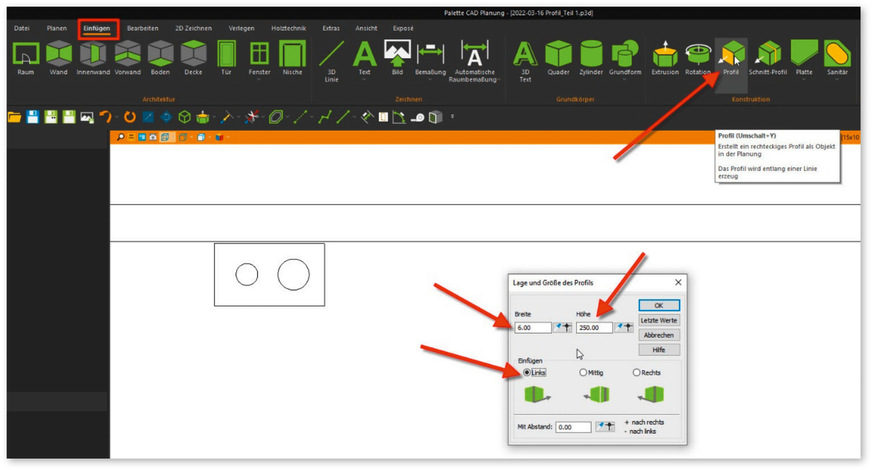Select the Zylinder primitive icon

[x=591, y=58]
